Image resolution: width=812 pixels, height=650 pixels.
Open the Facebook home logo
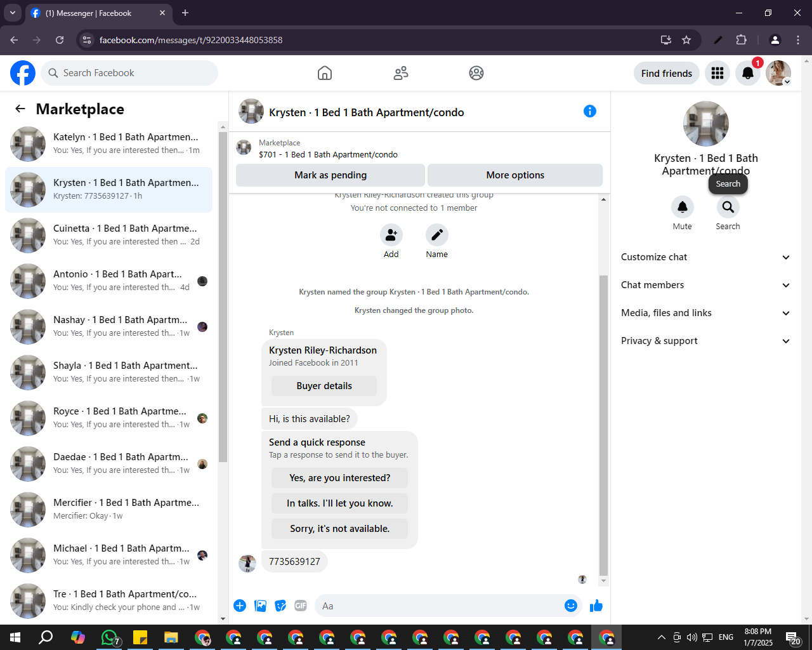coord(23,73)
